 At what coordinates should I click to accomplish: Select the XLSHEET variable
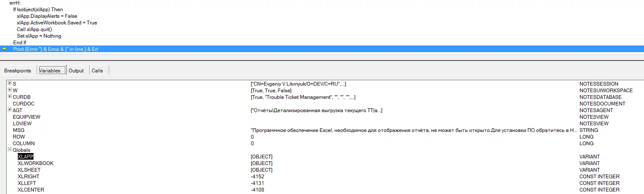[30, 170]
